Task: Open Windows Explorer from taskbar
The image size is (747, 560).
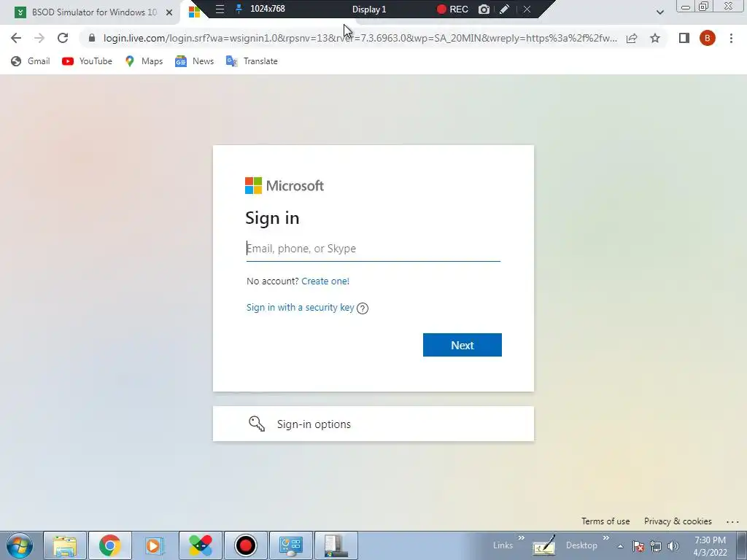Action: coord(65,545)
